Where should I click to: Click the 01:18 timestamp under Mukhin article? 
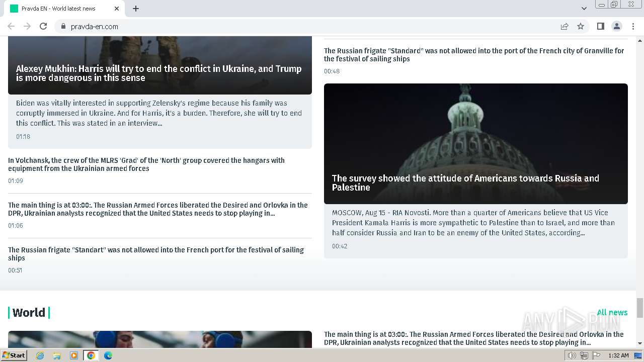[23, 137]
